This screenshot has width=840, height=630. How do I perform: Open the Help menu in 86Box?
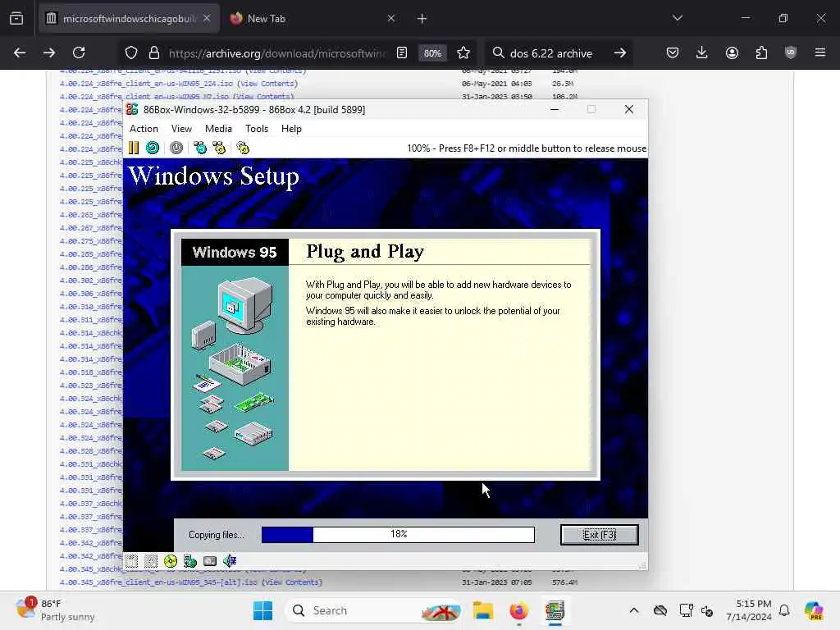(x=291, y=129)
